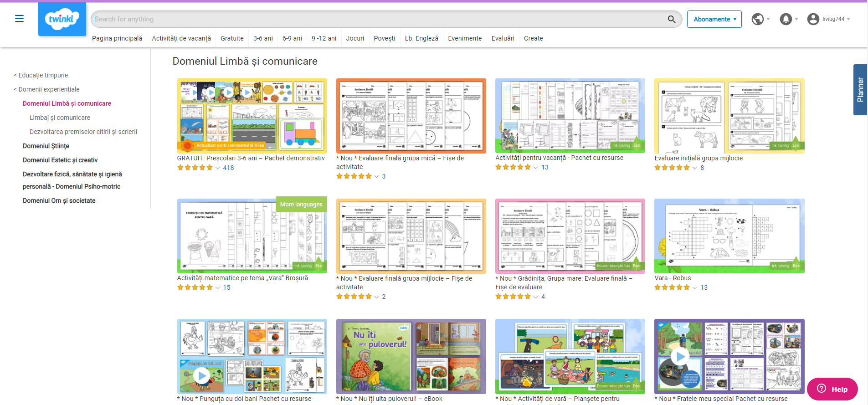This screenshot has width=868, height=405.
Task: Open the globe language selector
Action: pyautogui.click(x=758, y=19)
